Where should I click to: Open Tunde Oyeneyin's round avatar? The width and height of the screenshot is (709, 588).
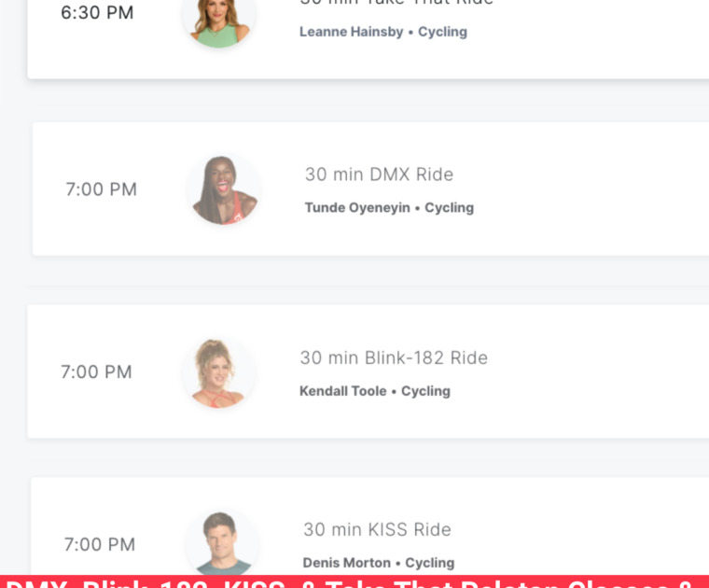[223, 190]
